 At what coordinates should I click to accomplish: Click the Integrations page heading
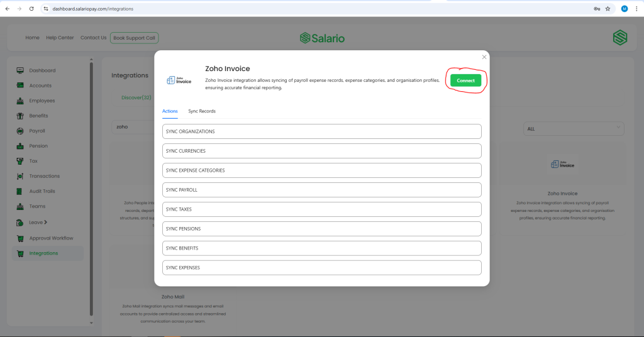tap(130, 75)
